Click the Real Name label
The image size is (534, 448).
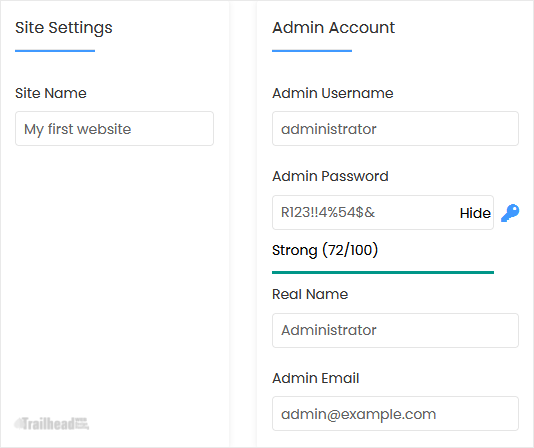(310, 294)
